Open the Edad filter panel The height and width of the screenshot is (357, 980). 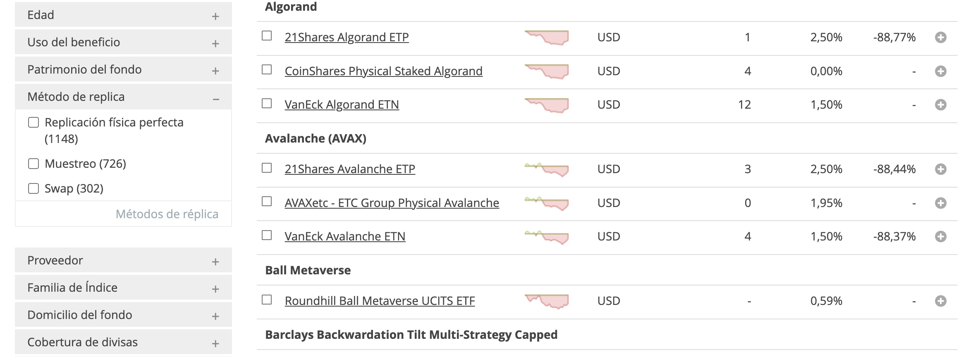(215, 17)
